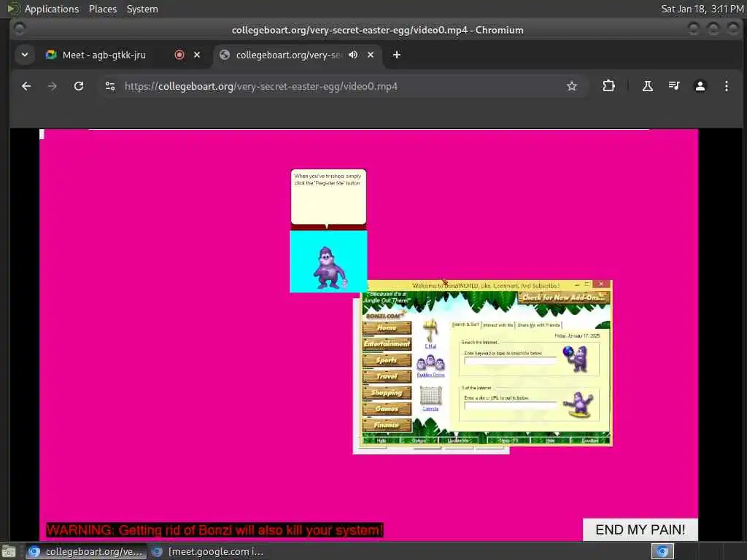747x560 pixels.
Task: Open the Finance wooden button
Action: click(x=387, y=425)
